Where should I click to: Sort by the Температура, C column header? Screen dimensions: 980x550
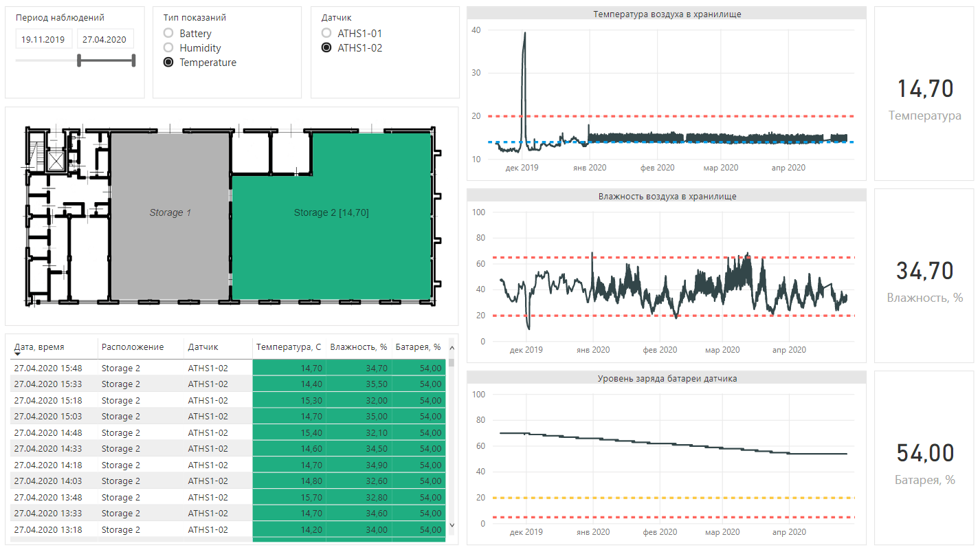(289, 347)
